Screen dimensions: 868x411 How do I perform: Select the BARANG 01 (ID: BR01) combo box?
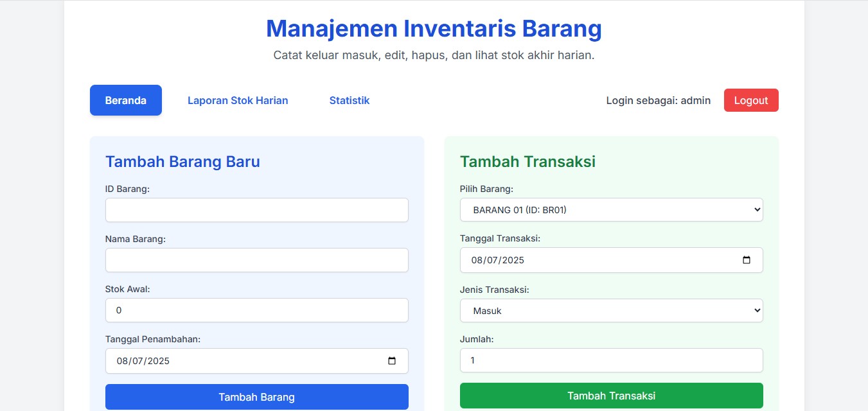point(611,209)
